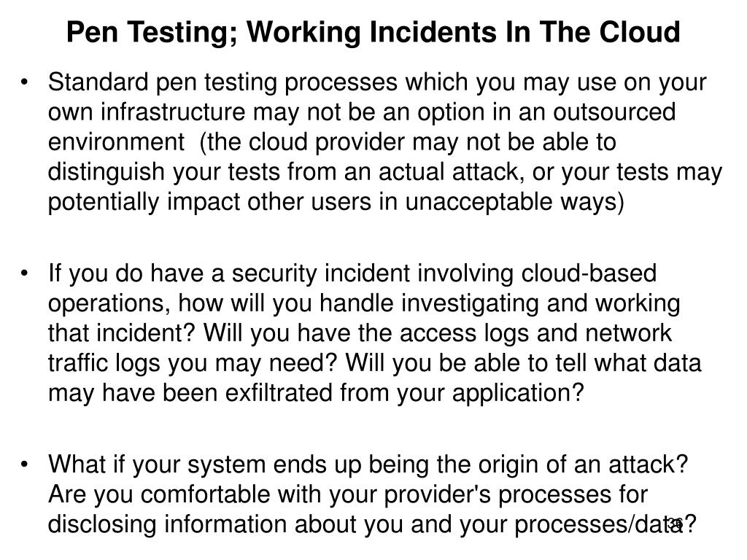This screenshot has height=560, width=747.
Task: Click the second bullet point marker
Action: tap(24, 273)
